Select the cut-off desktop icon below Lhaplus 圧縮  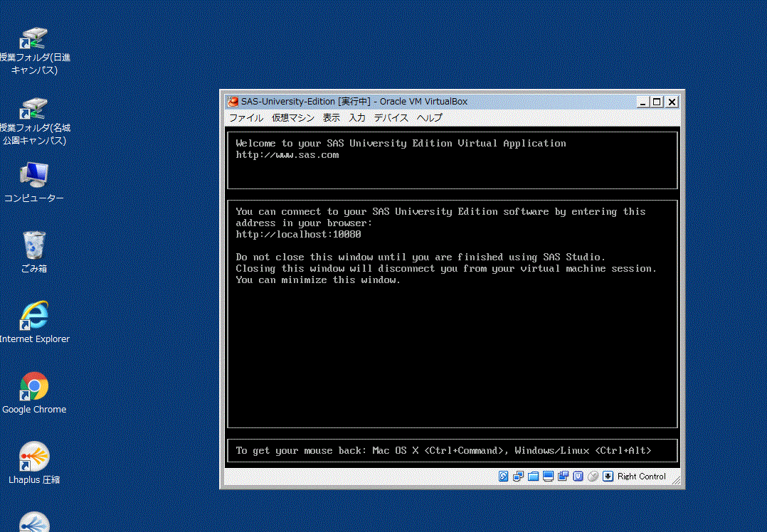point(34,522)
